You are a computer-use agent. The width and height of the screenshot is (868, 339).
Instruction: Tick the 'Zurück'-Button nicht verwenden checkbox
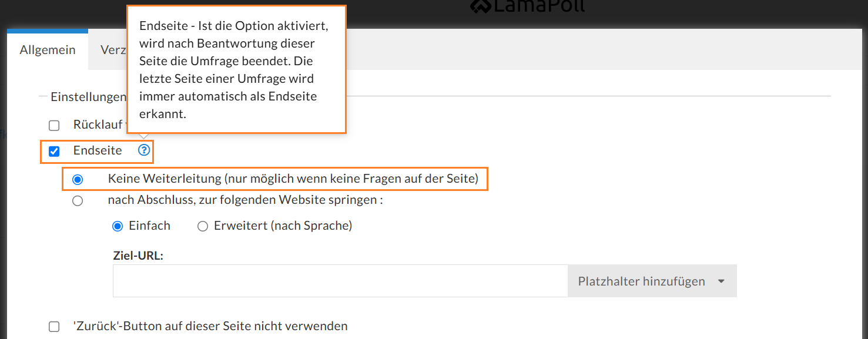[x=54, y=327]
